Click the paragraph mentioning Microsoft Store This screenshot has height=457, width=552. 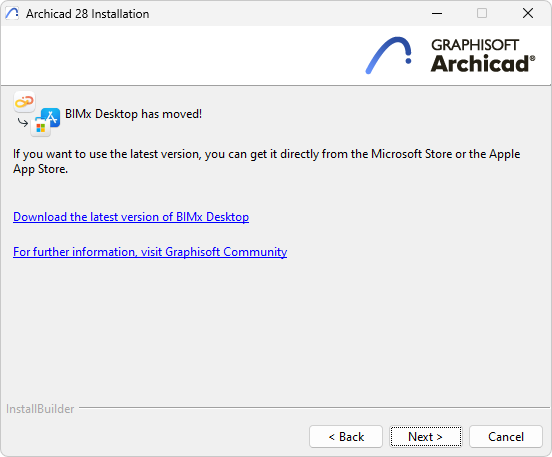[x=266, y=161]
